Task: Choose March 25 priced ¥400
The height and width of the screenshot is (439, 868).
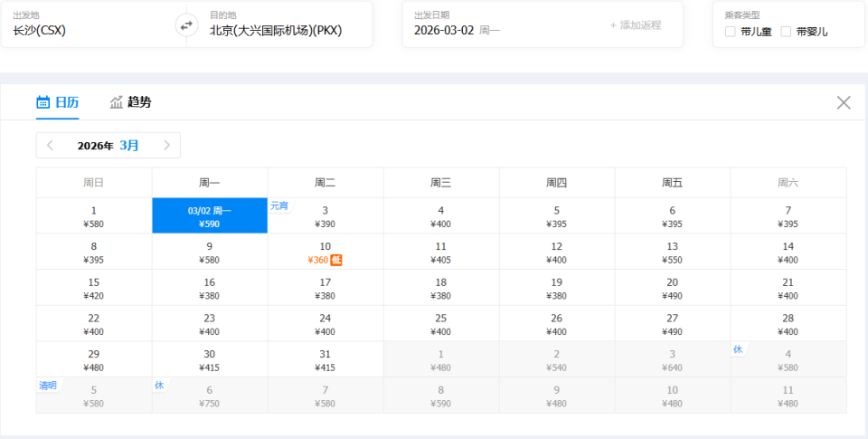Action: click(x=441, y=324)
